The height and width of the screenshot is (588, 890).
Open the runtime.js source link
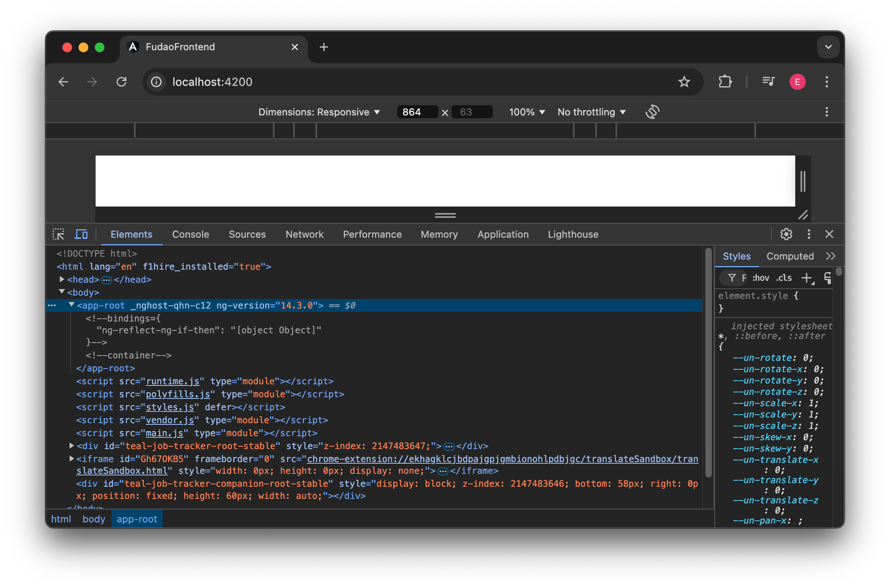[x=172, y=381]
